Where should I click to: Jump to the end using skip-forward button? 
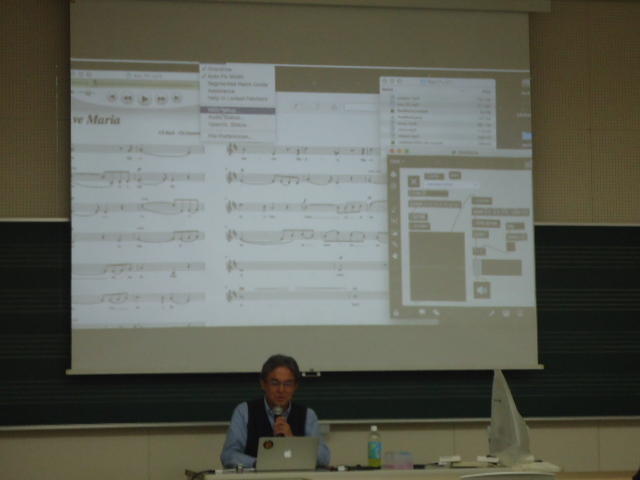coord(177,99)
